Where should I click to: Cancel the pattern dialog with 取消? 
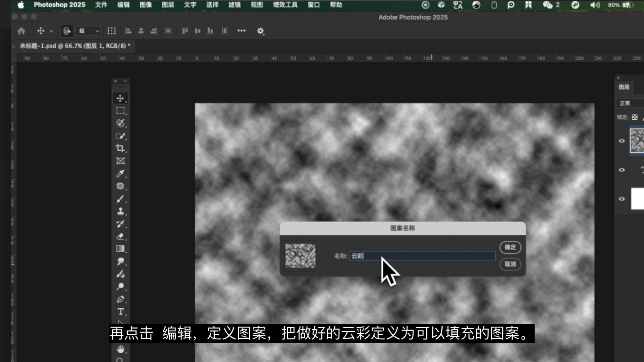(510, 264)
